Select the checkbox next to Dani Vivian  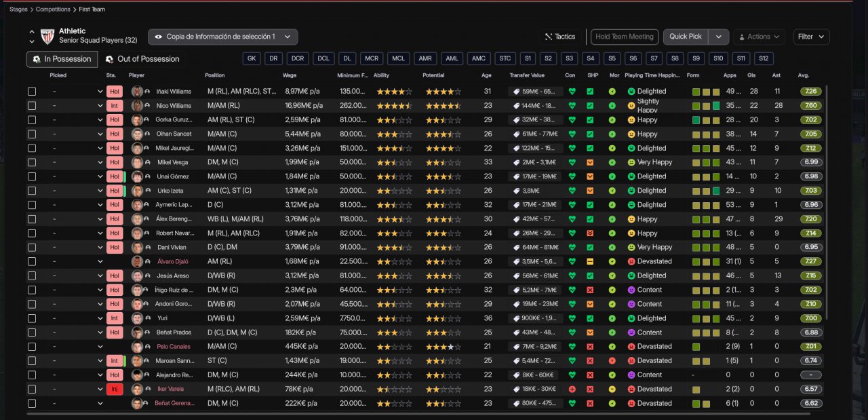[x=32, y=248]
